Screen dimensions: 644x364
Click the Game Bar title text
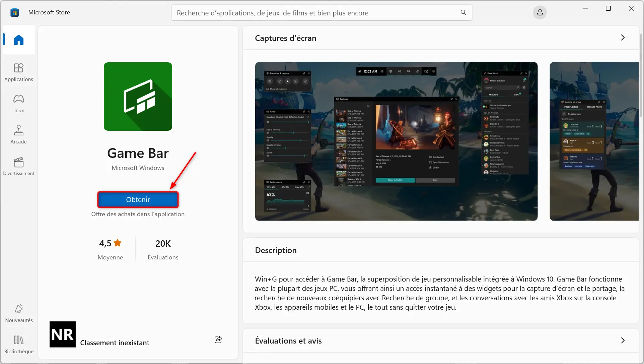[x=138, y=153]
